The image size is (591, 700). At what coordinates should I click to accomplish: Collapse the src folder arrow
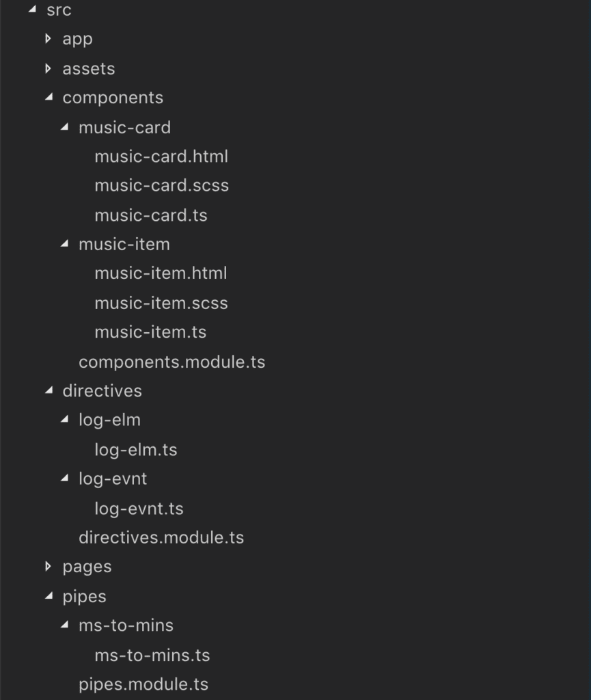[x=32, y=10]
